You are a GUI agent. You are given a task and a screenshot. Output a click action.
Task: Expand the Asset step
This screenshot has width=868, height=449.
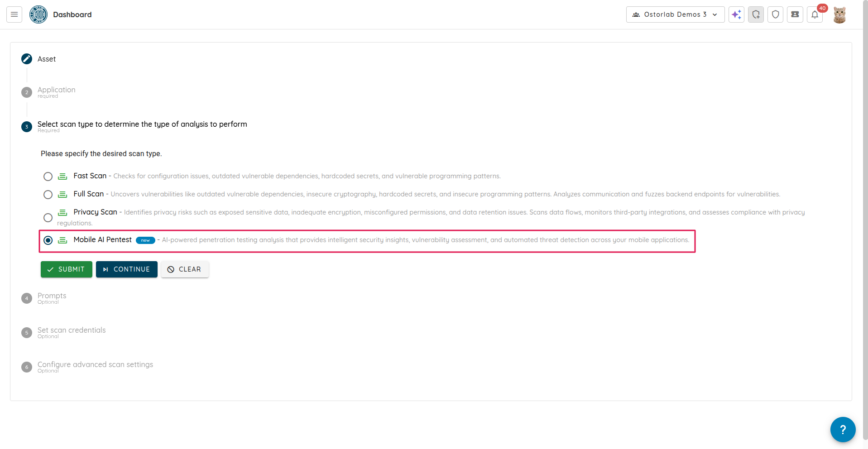47,59
